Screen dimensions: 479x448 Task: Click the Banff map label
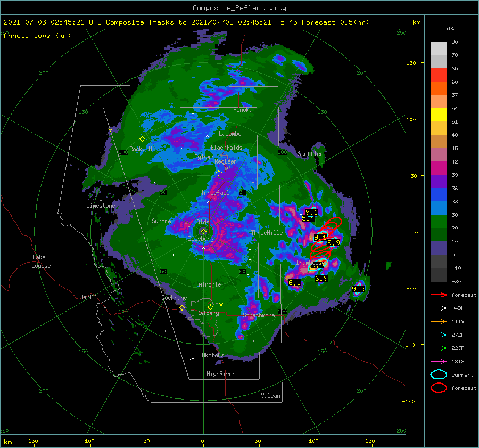[88, 297]
